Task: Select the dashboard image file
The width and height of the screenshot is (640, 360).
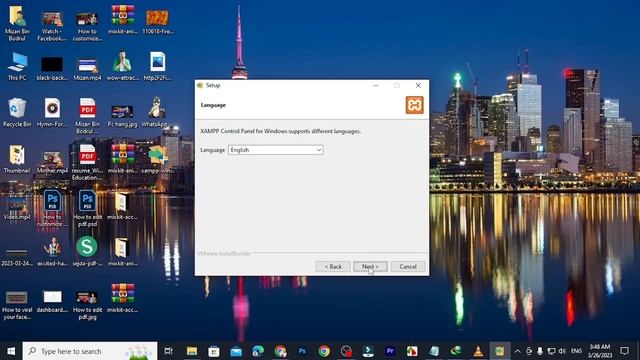Action: point(52,301)
